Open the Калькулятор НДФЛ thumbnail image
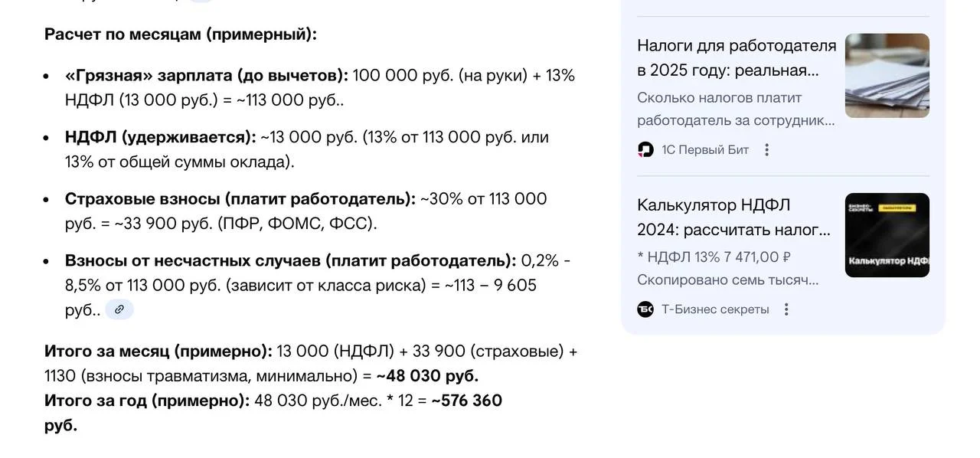This screenshot has width=980, height=458. (x=887, y=235)
